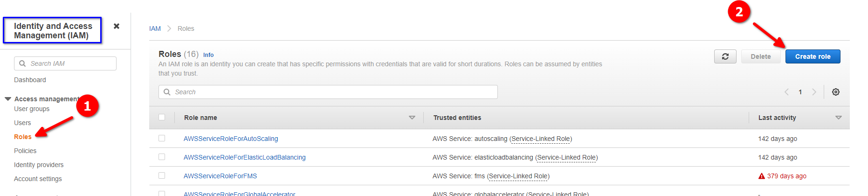Sort by Role name column arrow
Screen dimensions: 868x196
(412, 118)
